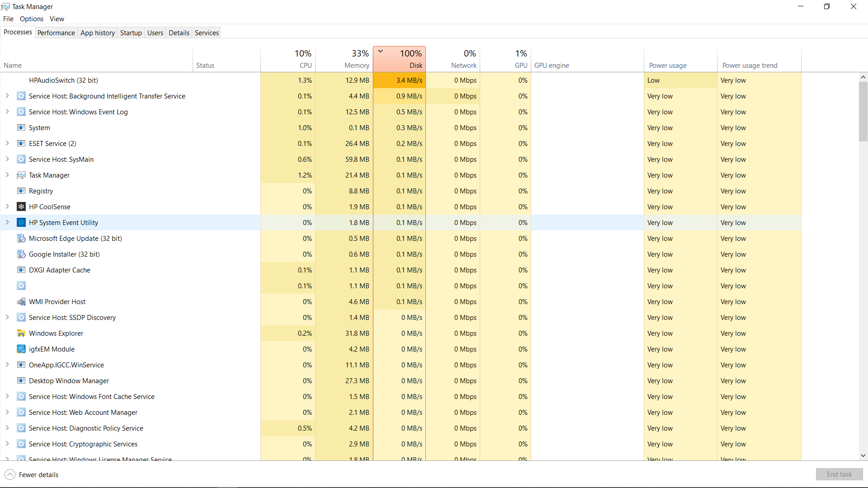
Task: Expand Service Host: Diagnostic Policy Service
Action: (x=7, y=428)
